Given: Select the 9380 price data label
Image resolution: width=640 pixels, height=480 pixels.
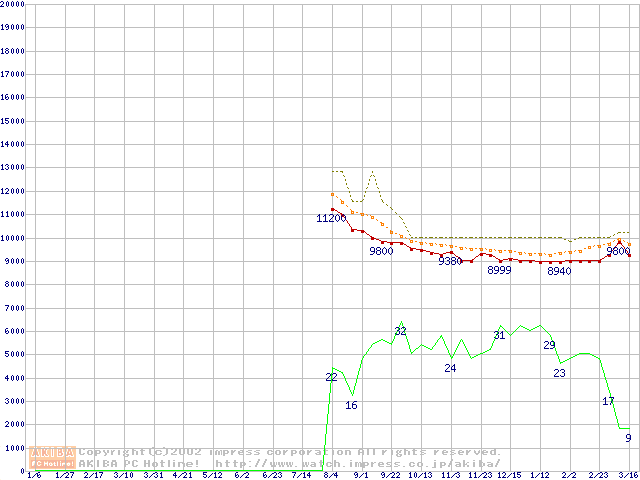Looking at the screenshot, I should coord(450,261).
